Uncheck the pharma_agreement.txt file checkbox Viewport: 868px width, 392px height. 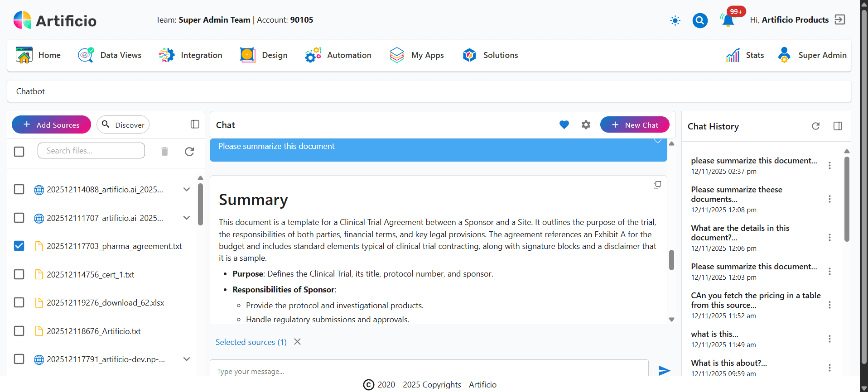coord(19,246)
